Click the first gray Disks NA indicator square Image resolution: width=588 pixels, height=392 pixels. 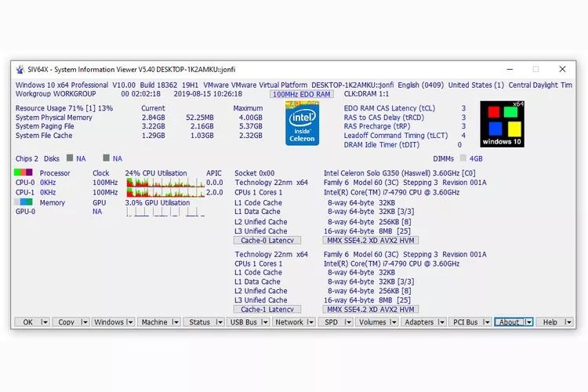click(x=68, y=158)
